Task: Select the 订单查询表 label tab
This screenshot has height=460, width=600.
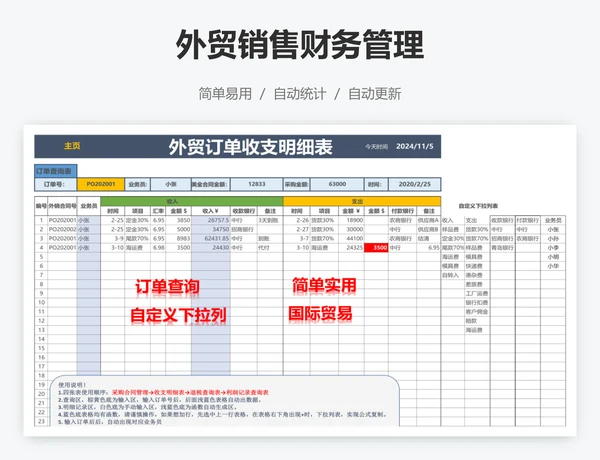Action: [56, 171]
